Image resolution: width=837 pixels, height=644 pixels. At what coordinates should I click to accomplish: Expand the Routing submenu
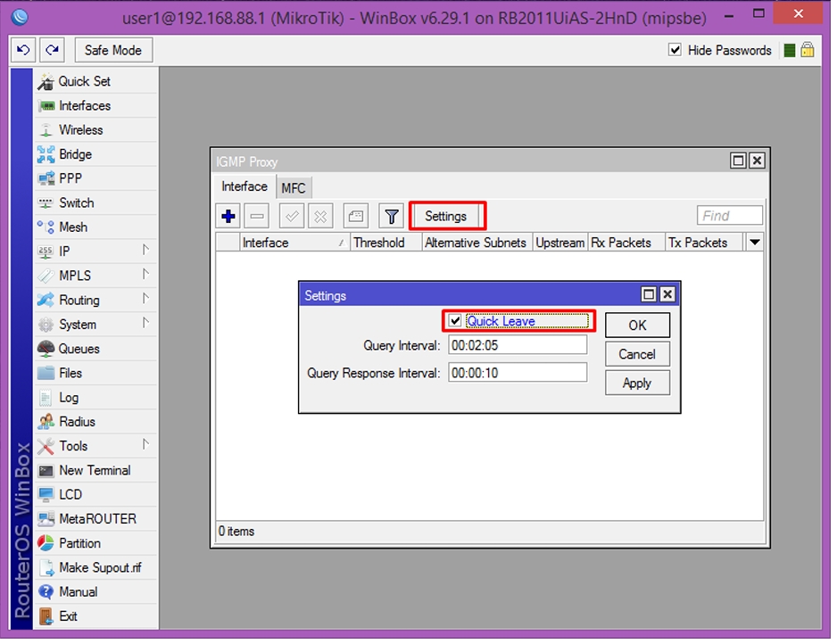145,298
